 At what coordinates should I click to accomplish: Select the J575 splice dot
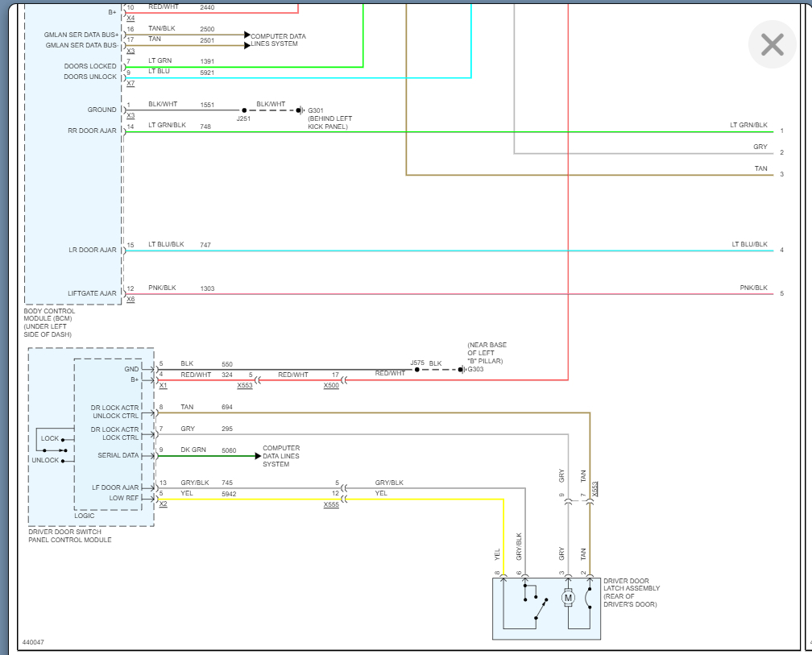click(x=417, y=370)
